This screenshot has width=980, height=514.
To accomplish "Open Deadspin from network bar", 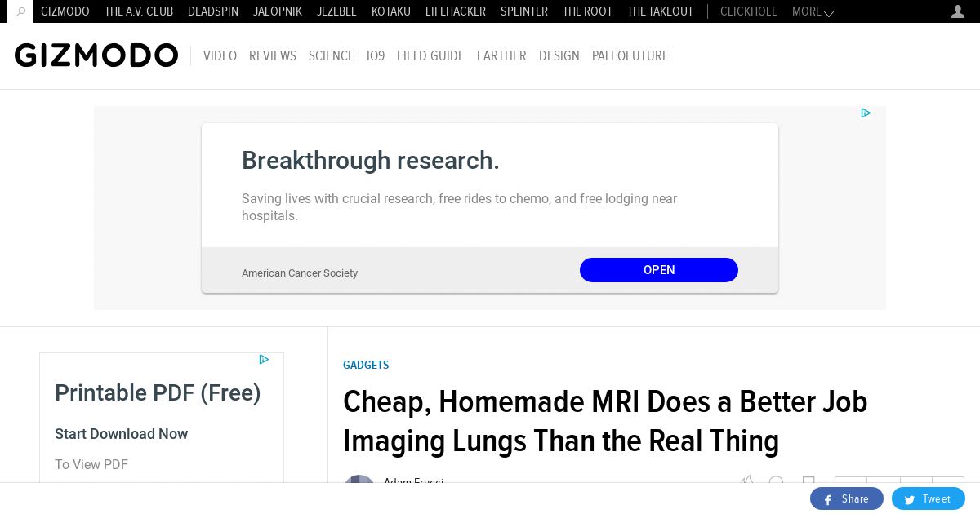I will tap(213, 11).
